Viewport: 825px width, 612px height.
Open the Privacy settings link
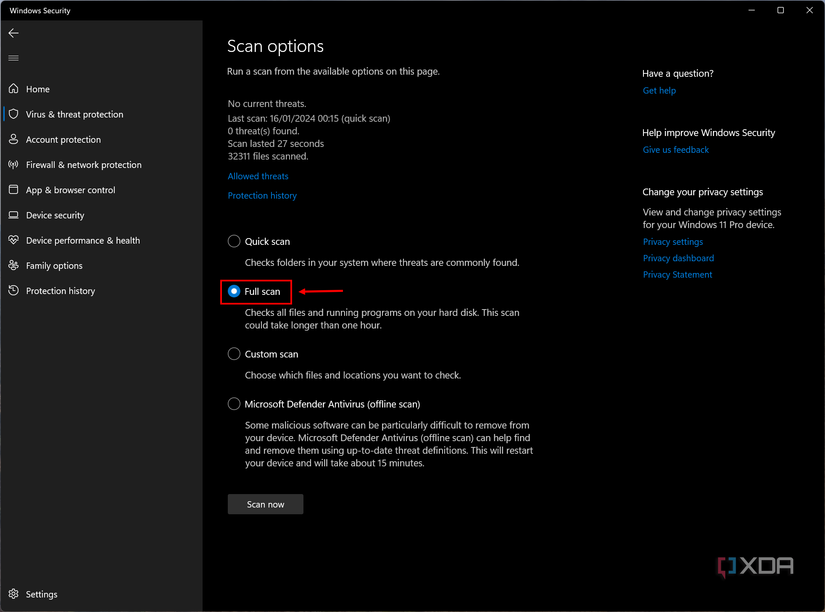673,242
